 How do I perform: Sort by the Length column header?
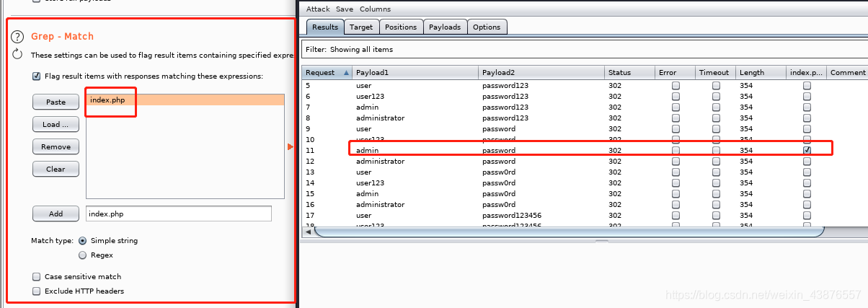coord(761,72)
